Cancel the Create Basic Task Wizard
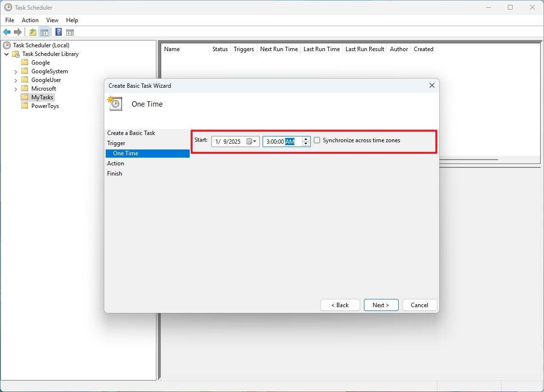The image size is (544, 392). tap(419, 305)
